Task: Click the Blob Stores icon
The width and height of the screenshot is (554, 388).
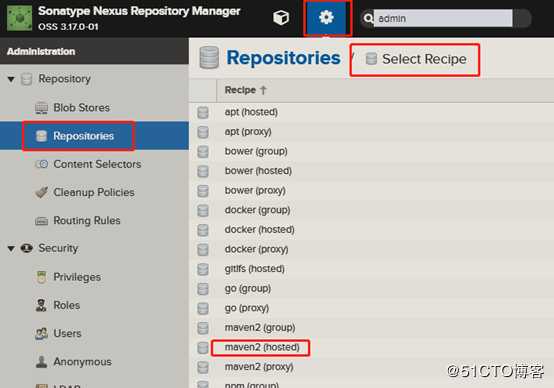Action: click(41, 108)
